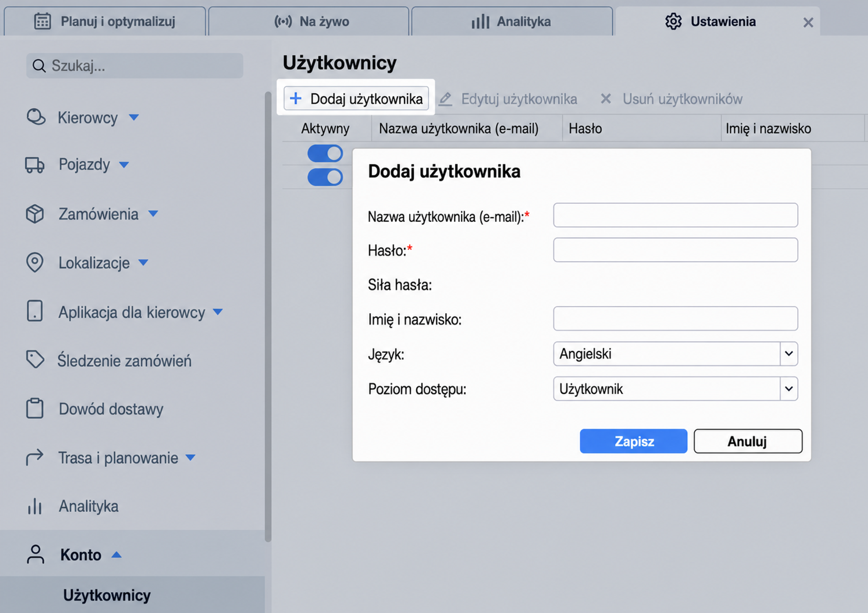Toggle the first user's Aktywny switch
This screenshot has height=613, width=868.
pos(325,154)
